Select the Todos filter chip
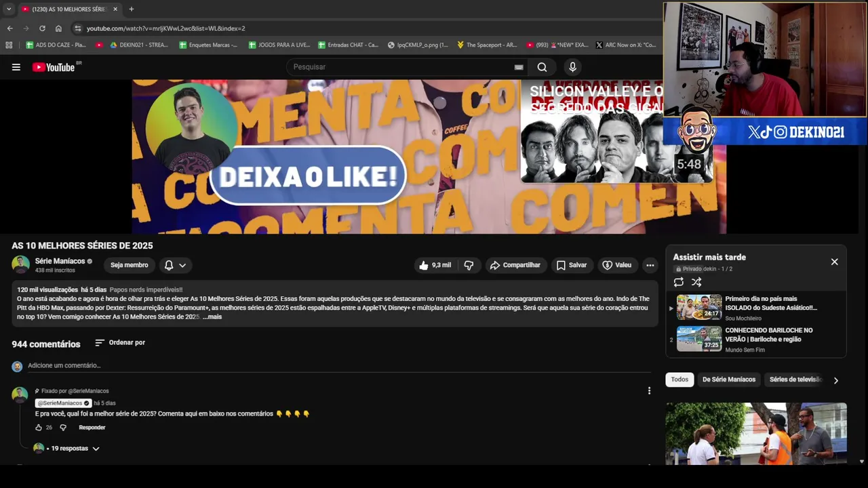Screen dimensions: 868x488 (679, 380)
